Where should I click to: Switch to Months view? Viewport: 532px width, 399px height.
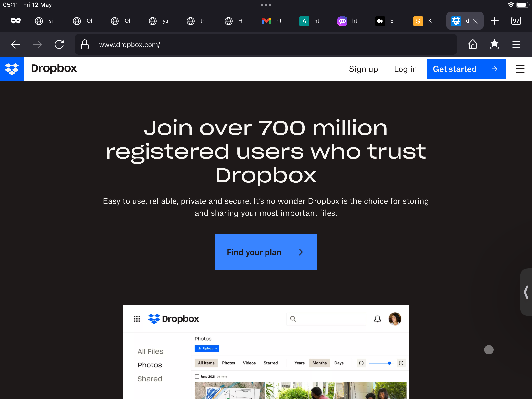pyautogui.click(x=319, y=363)
